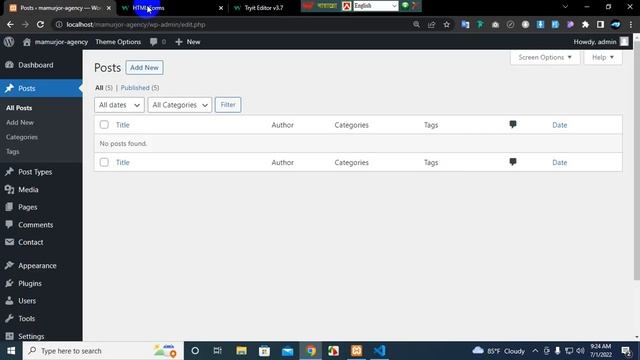Screen dimensions: 640x360
Task: Open zoom magnifier icon in address bar
Action: (416, 24)
